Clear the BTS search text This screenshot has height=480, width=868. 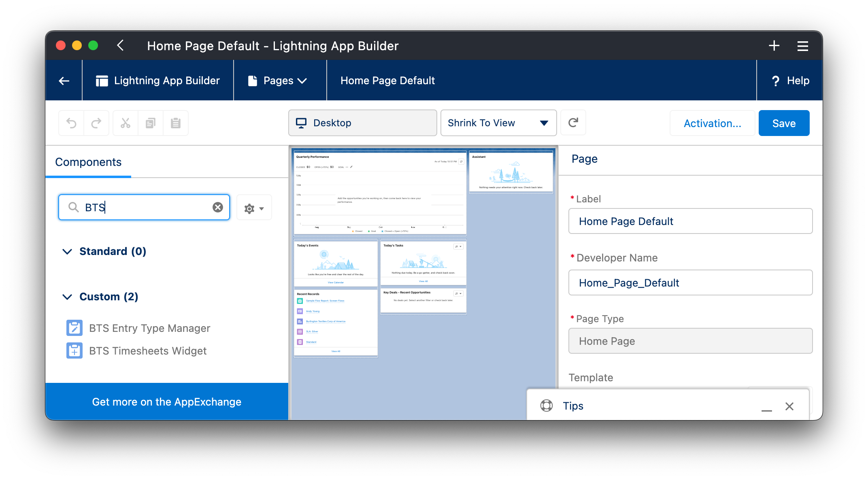pos(218,207)
